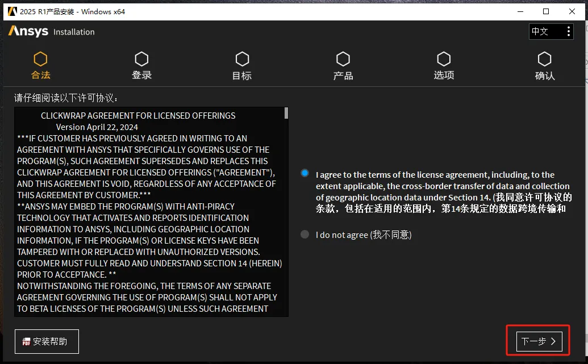
Task: Close the Ansys installer window
Action: (x=572, y=11)
